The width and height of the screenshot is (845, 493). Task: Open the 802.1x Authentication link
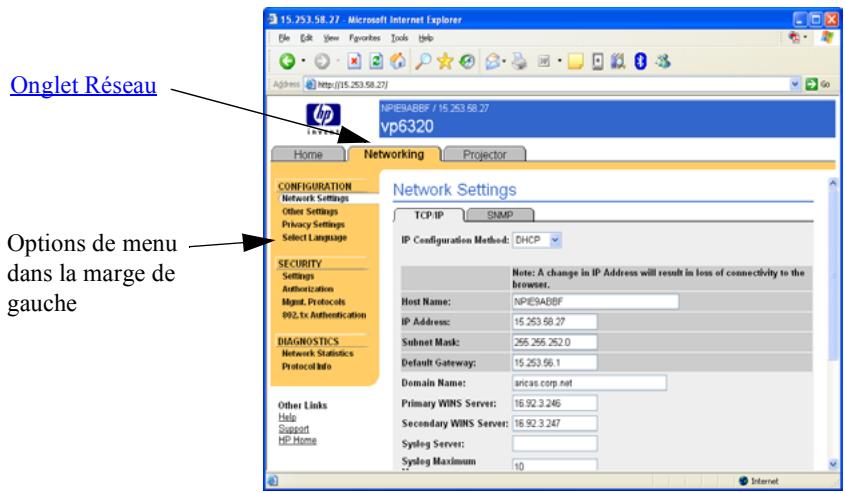[324, 315]
